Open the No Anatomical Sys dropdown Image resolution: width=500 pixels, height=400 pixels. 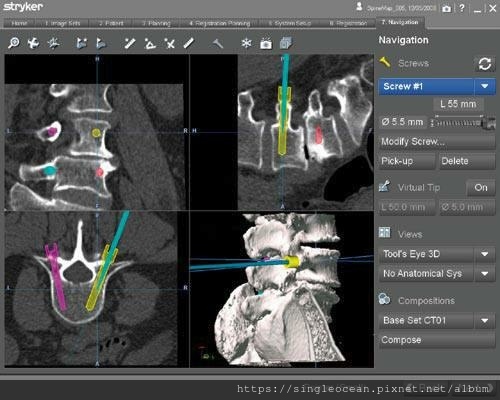pyautogui.click(x=485, y=274)
